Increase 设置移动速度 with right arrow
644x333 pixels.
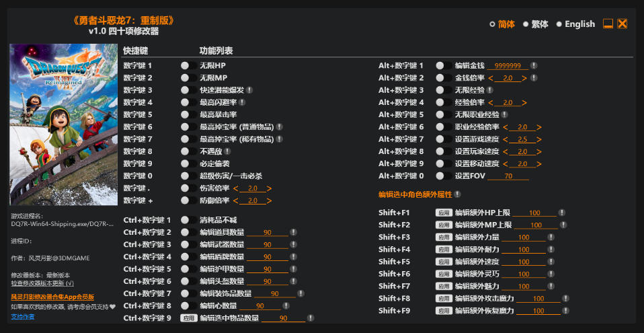coord(539,163)
